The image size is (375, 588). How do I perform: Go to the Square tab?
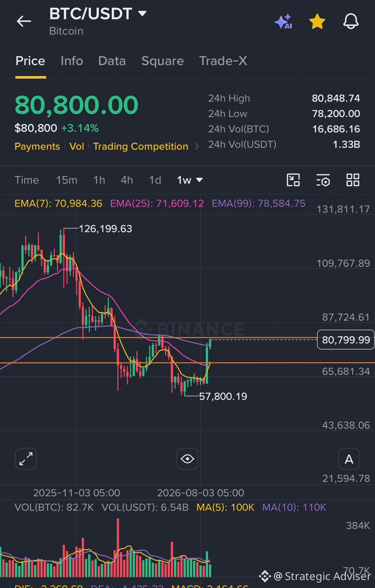tap(163, 61)
